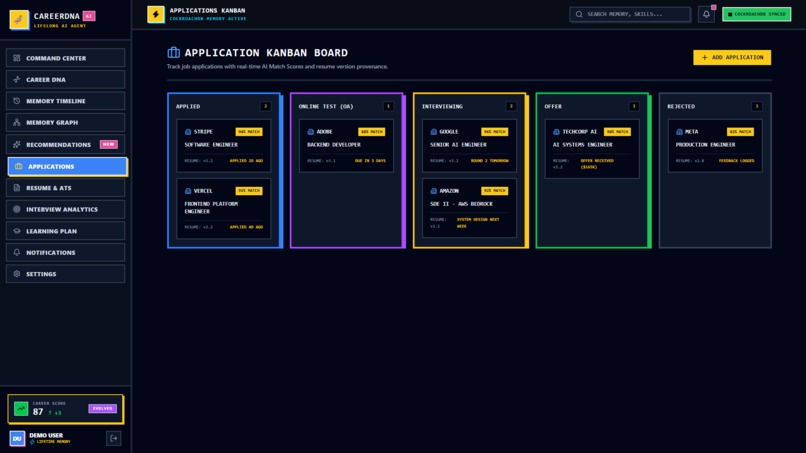Click the Stripe company building icon
This screenshot has width=806, height=453.
188,132
